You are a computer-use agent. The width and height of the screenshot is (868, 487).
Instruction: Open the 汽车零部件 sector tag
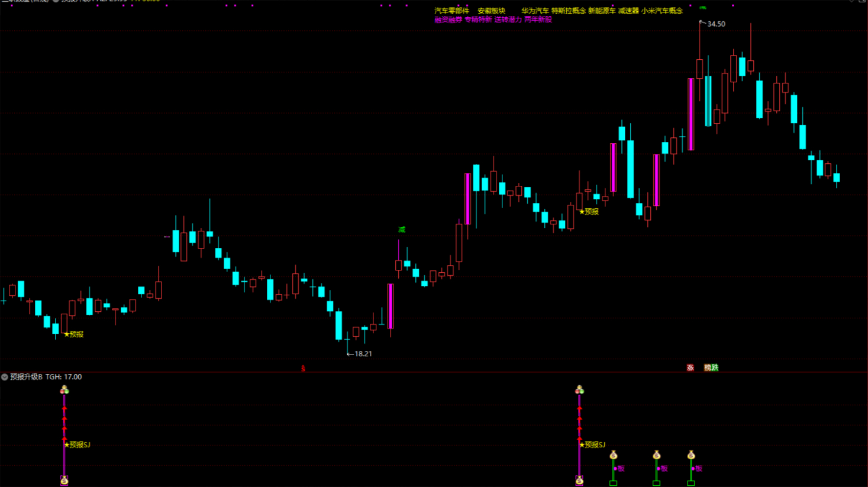tap(452, 11)
